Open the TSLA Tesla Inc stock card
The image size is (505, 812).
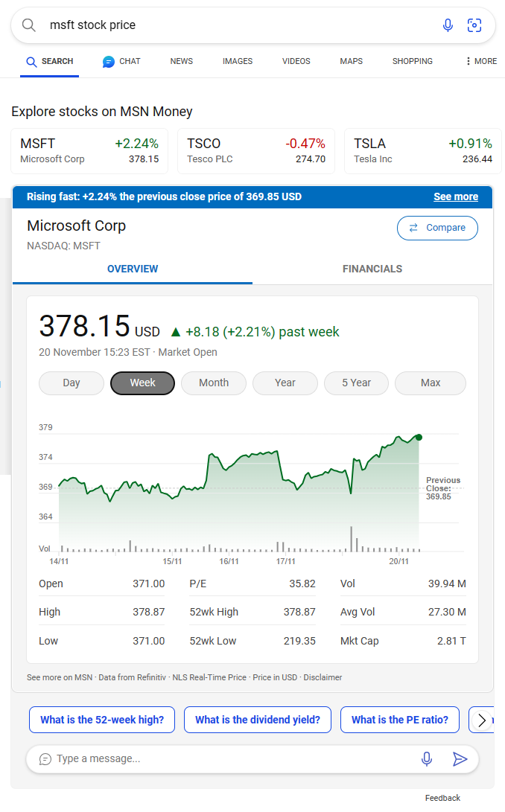click(423, 150)
